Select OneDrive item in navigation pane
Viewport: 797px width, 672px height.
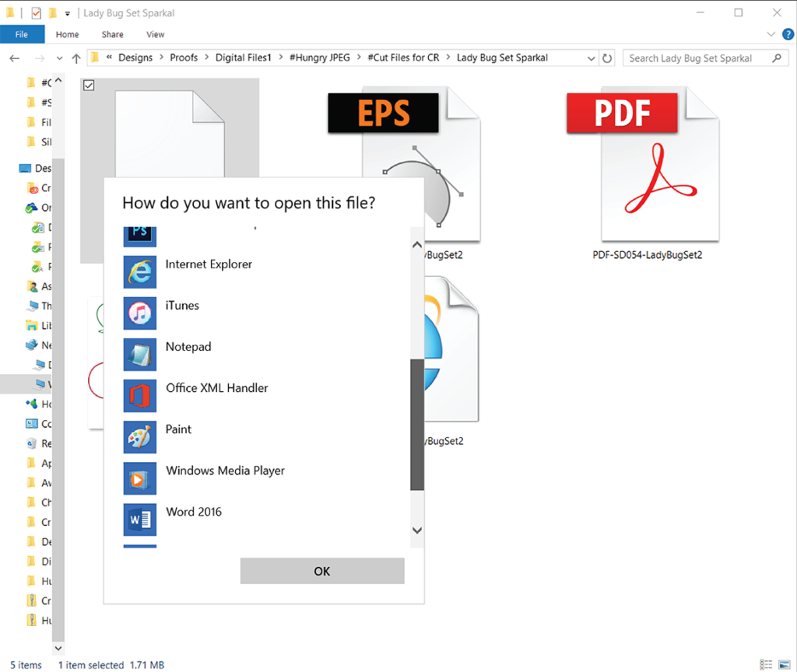click(x=38, y=208)
